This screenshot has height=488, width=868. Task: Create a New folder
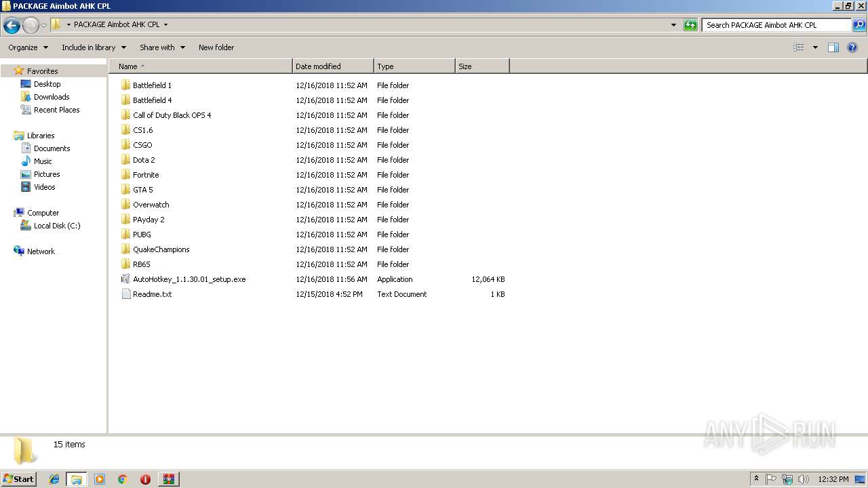click(x=216, y=47)
